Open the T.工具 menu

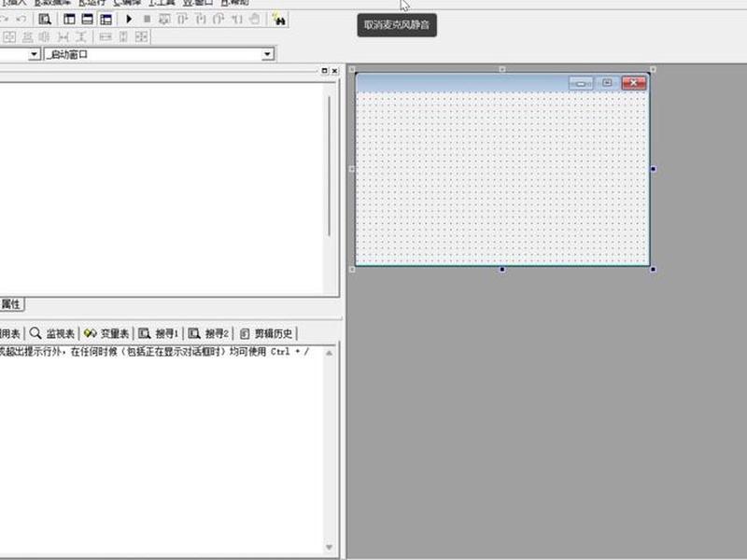coord(162,3)
